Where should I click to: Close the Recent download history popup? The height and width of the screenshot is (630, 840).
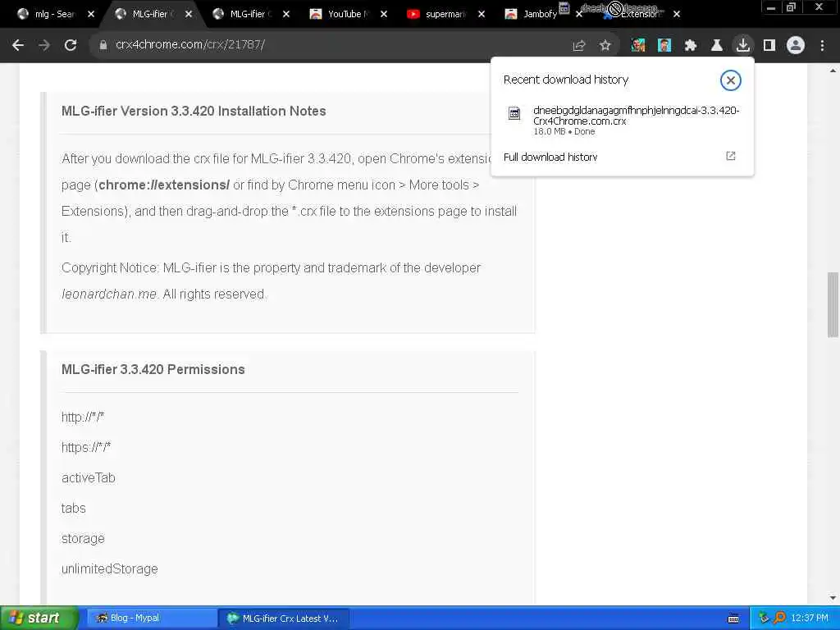[730, 80]
